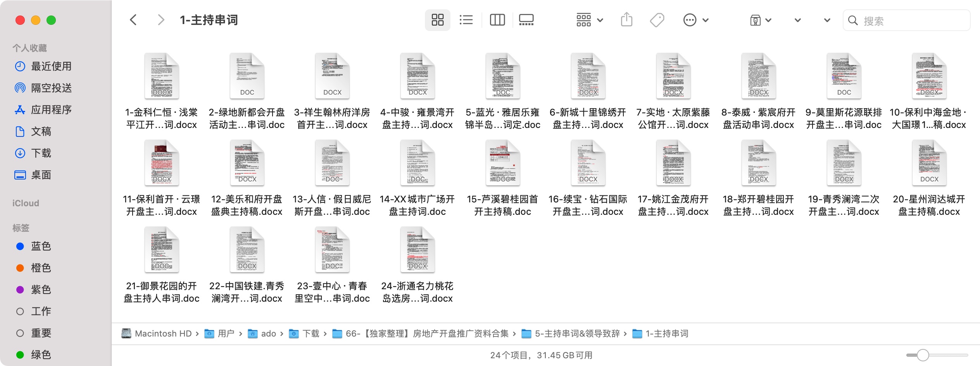Open the ellipsis action menu dropdown
980x366 pixels.
(695, 20)
